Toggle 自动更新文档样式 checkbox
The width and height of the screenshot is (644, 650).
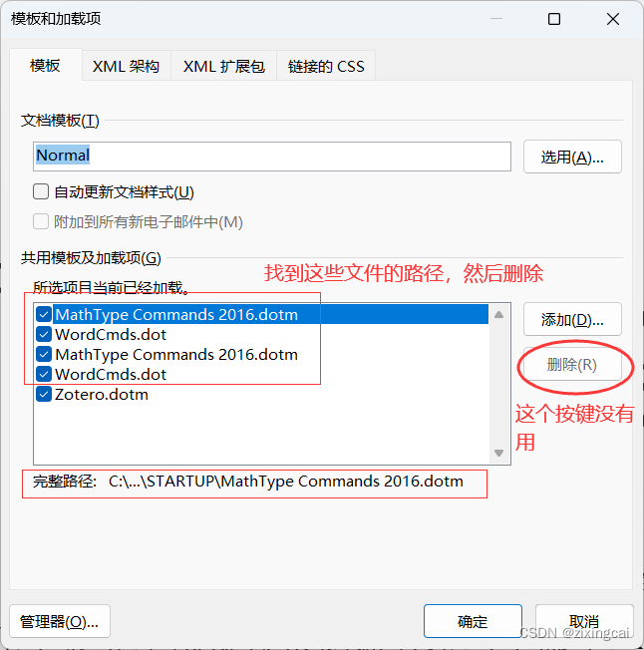(41, 192)
